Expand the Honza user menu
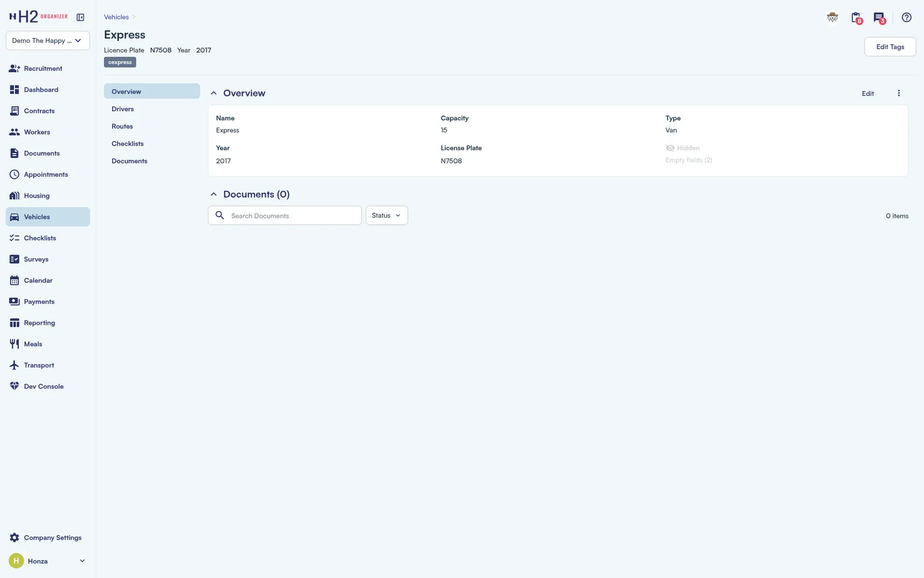Screen dimensions: 924x578 [x=48, y=561]
